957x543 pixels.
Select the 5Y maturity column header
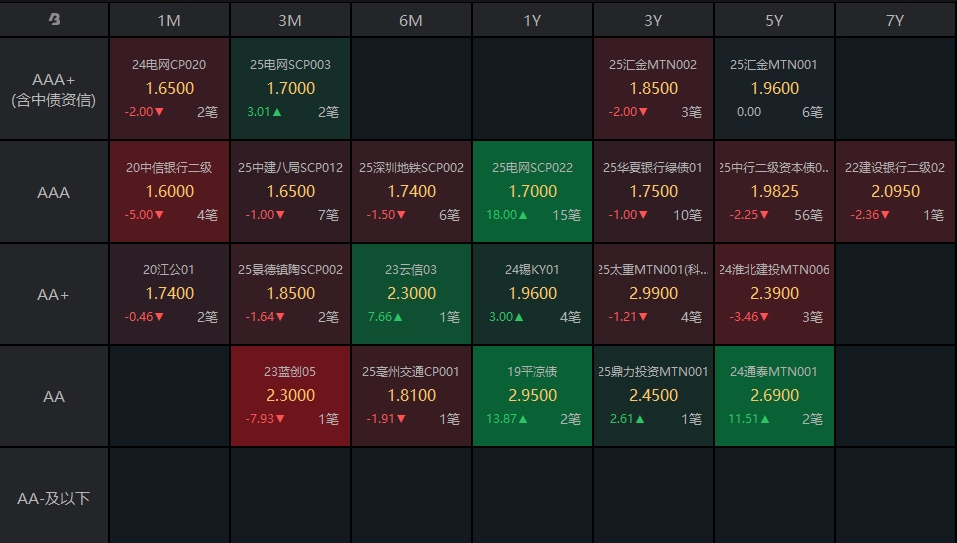[774, 20]
